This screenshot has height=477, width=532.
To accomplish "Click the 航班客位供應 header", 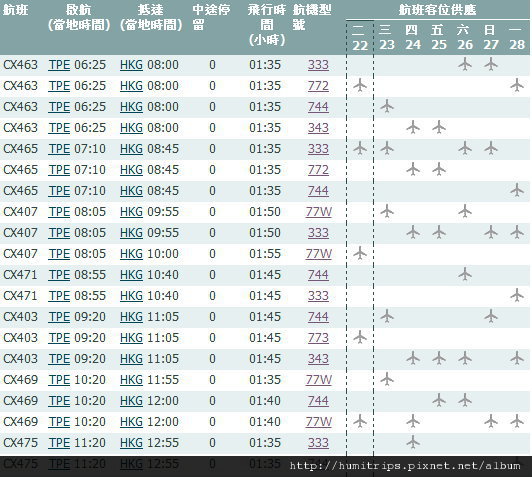I will (437, 10).
